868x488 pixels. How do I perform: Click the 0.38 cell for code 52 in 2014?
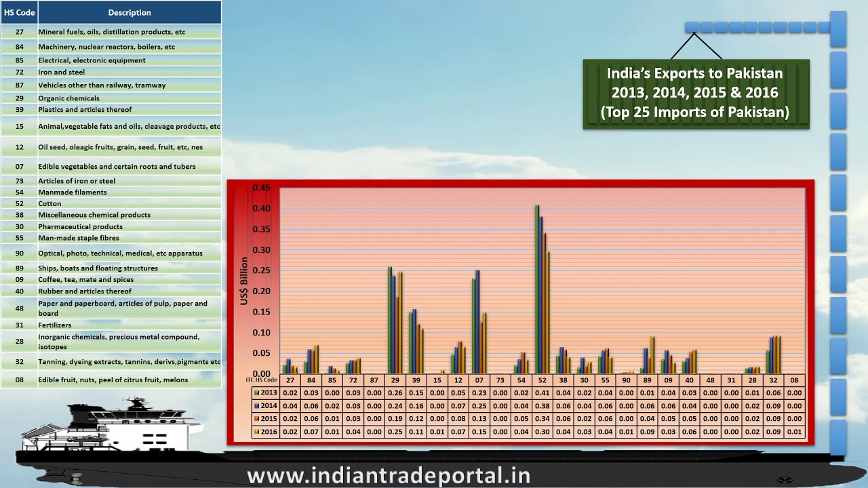[x=542, y=406]
